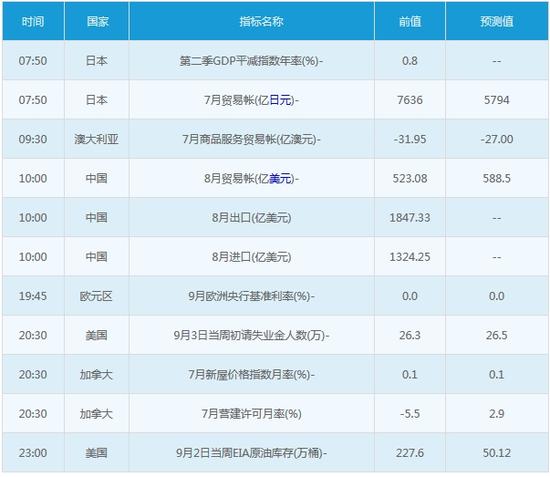Select 9月欧洲央行基准利率(%) indicator
The image size is (550, 477).
click(251, 296)
